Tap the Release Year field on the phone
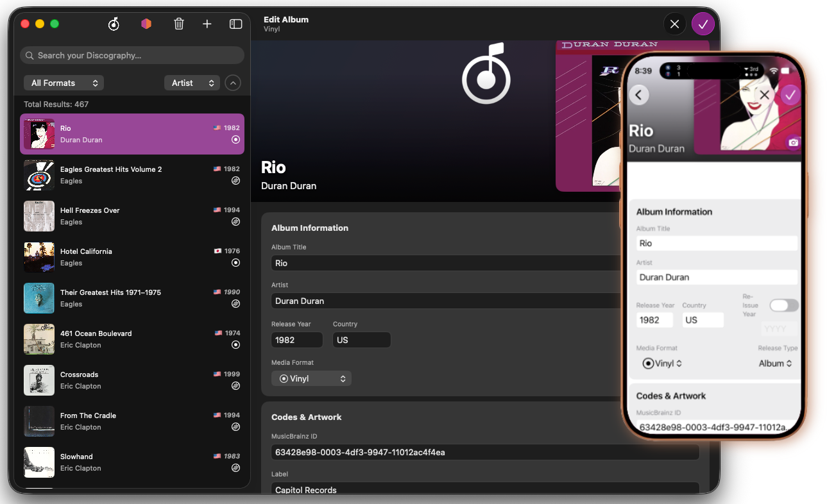Image resolution: width=827 pixels, height=504 pixels. click(x=654, y=320)
